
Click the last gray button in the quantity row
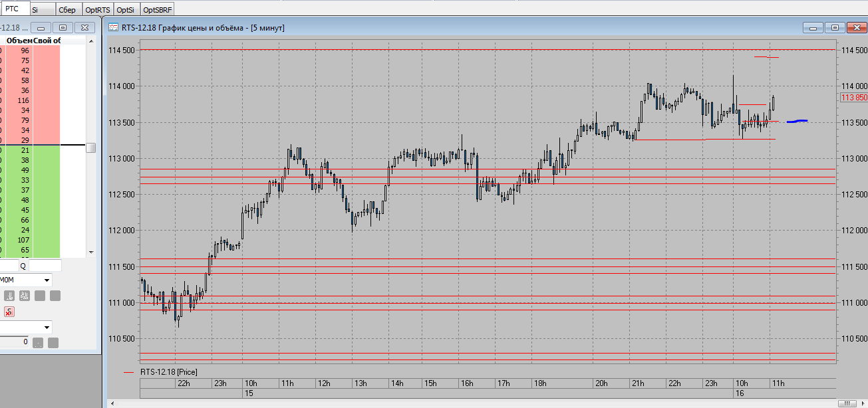(x=53, y=343)
